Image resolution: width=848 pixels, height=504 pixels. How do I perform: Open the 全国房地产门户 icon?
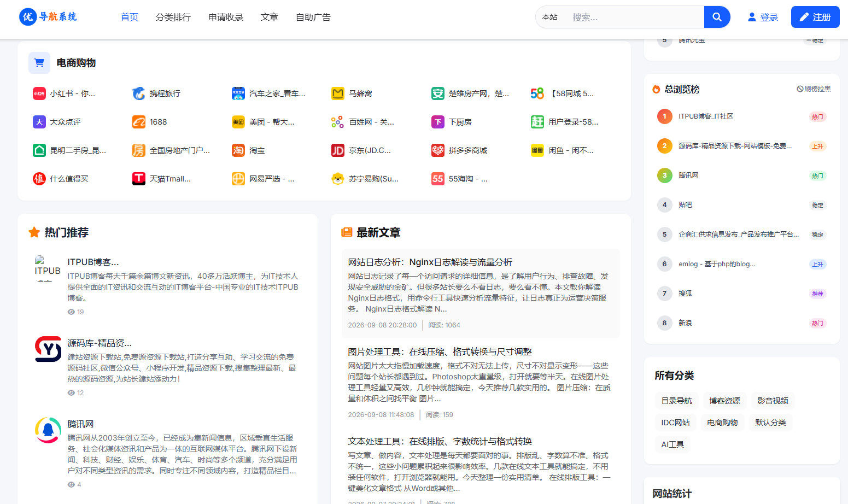pyautogui.click(x=139, y=150)
